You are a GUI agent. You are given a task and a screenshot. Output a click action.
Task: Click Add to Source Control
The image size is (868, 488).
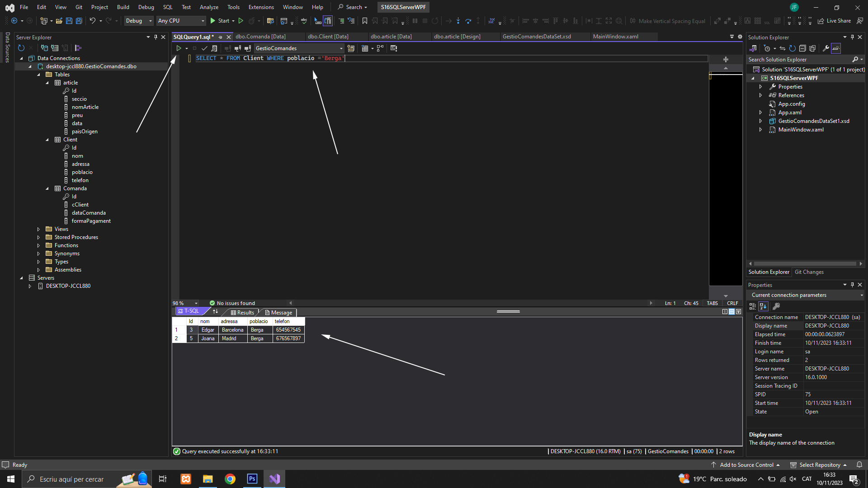(746, 465)
